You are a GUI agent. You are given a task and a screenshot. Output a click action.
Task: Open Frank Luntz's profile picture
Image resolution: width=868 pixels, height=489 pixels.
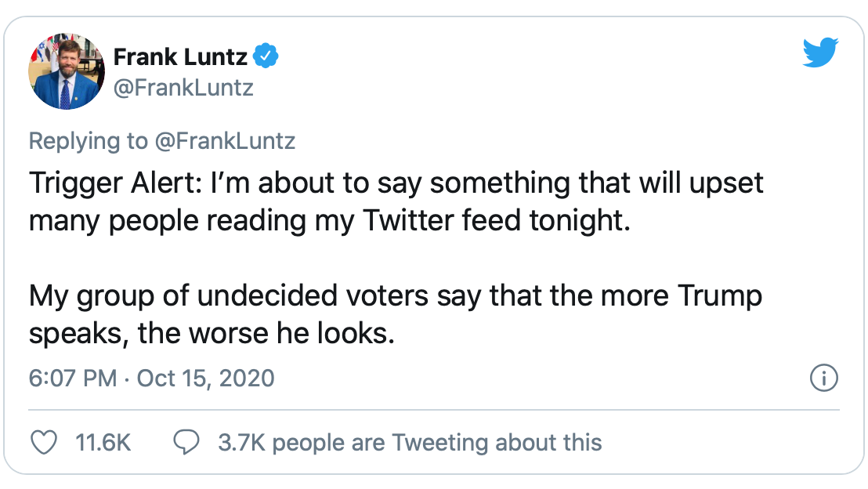[x=66, y=71]
